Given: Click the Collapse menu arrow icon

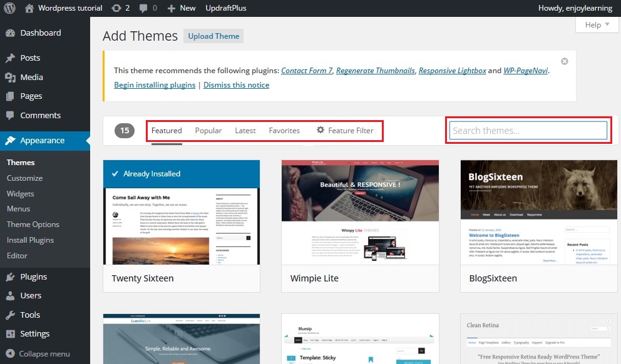Looking at the screenshot, I should [10, 354].
